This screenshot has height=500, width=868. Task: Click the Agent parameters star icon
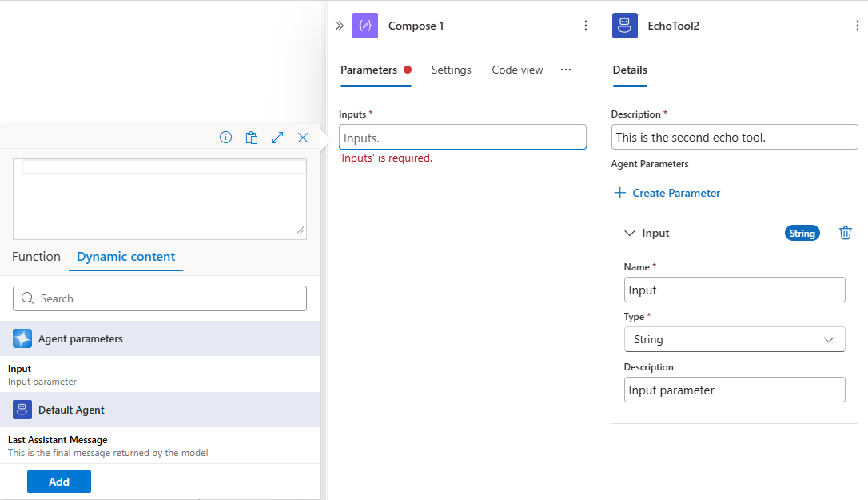(22, 338)
